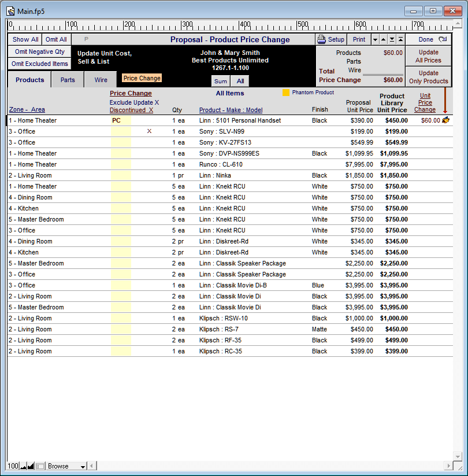Click the $7,995.00 proposal unit price
Viewport: 468px width, 476px height.
359,164
